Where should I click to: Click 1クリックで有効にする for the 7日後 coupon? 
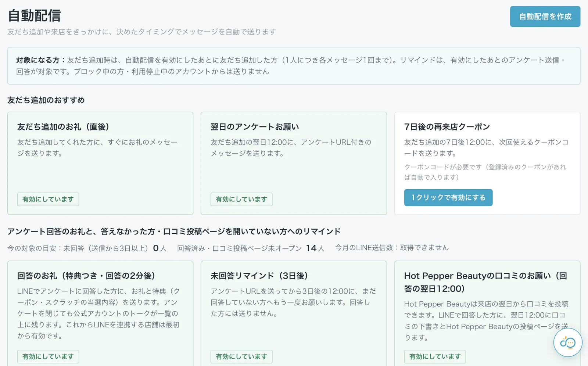(448, 198)
